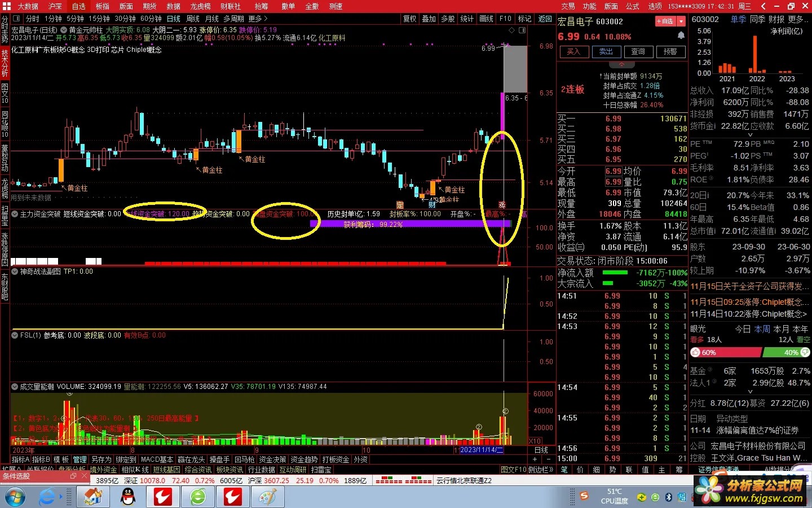
Task: Select the 筹 chip tab
Action: pyautogui.click(x=678, y=470)
